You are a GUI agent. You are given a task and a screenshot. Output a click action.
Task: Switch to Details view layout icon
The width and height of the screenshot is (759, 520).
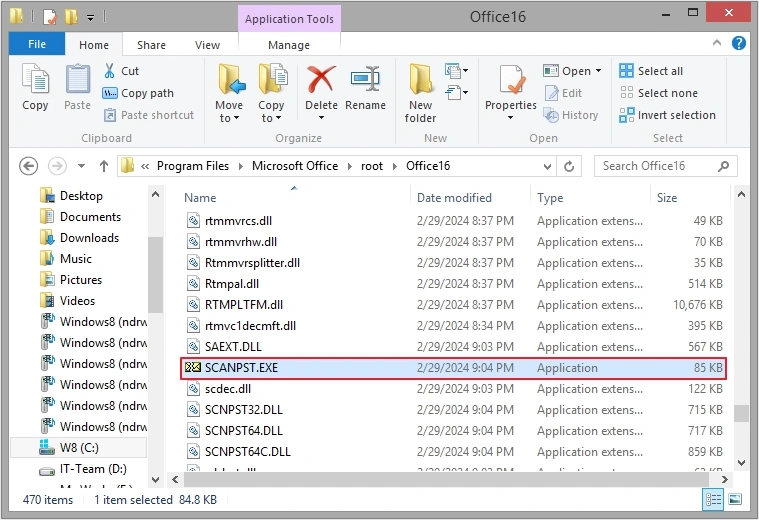coord(713,499)
